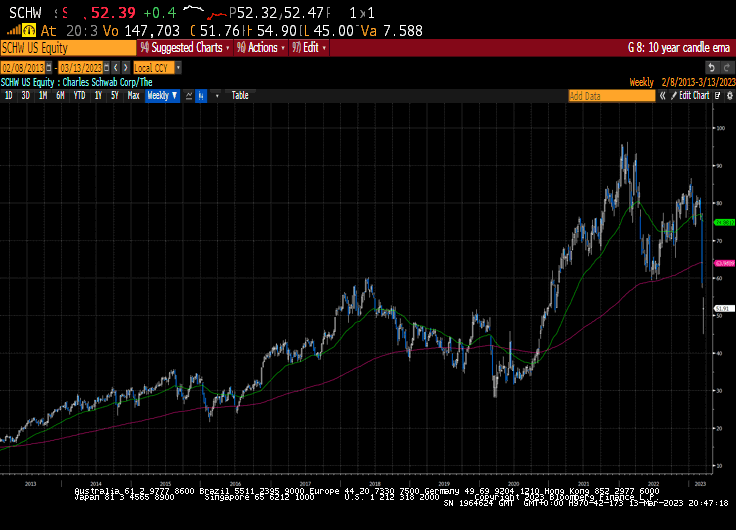The image size is (736, 530).
Task: Click the SCHW US Equity security field
Action: [x=69, y=48]
